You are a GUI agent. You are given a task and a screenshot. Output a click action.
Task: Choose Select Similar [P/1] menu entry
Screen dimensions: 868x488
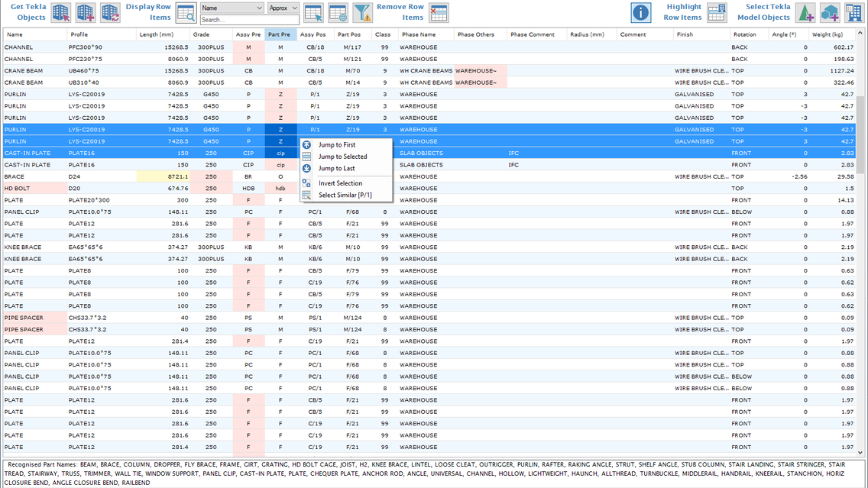point(345,195)
